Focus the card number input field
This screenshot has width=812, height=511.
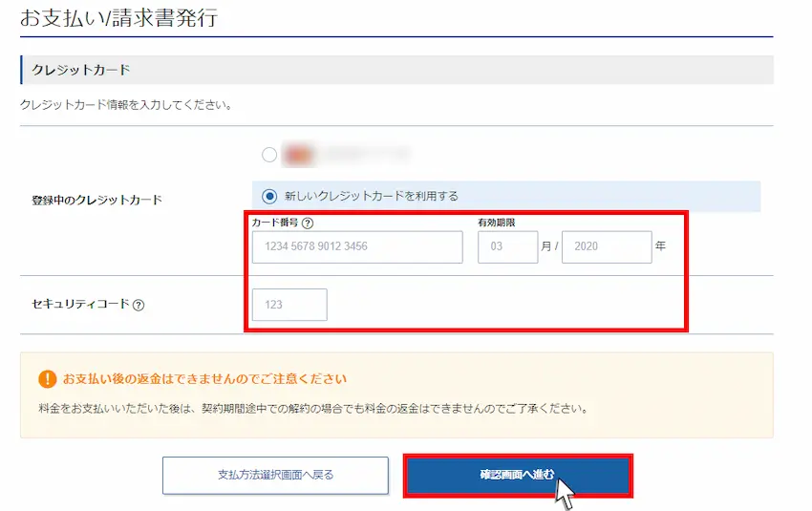pos(357,247)
